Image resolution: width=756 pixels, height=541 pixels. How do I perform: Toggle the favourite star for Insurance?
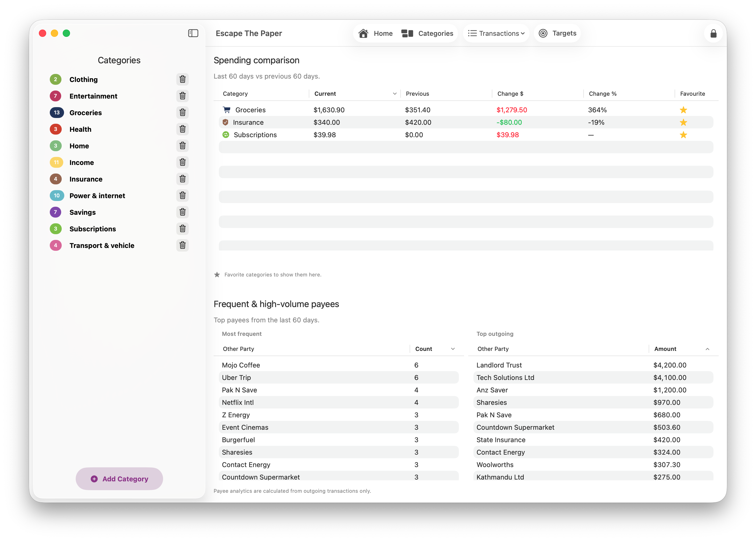point(684,122)
